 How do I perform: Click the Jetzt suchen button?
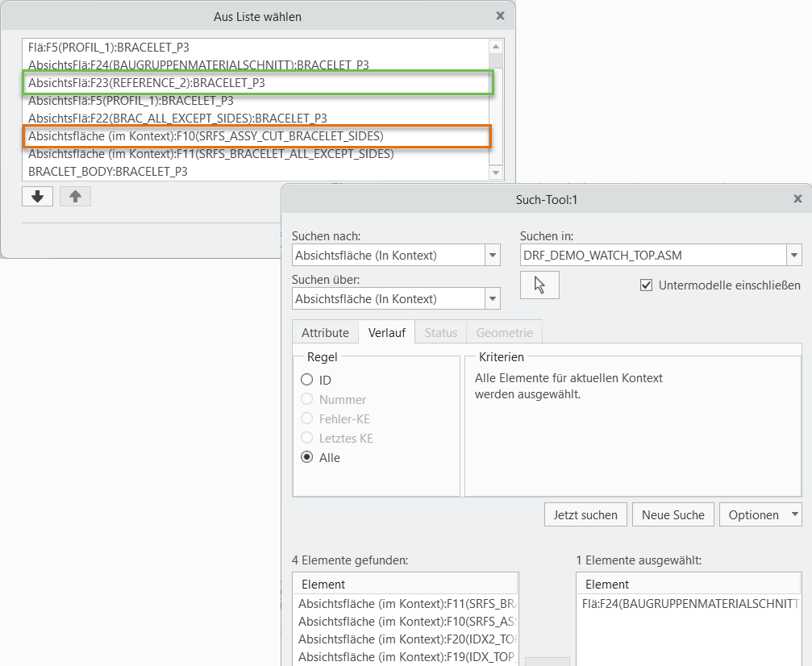585,514
